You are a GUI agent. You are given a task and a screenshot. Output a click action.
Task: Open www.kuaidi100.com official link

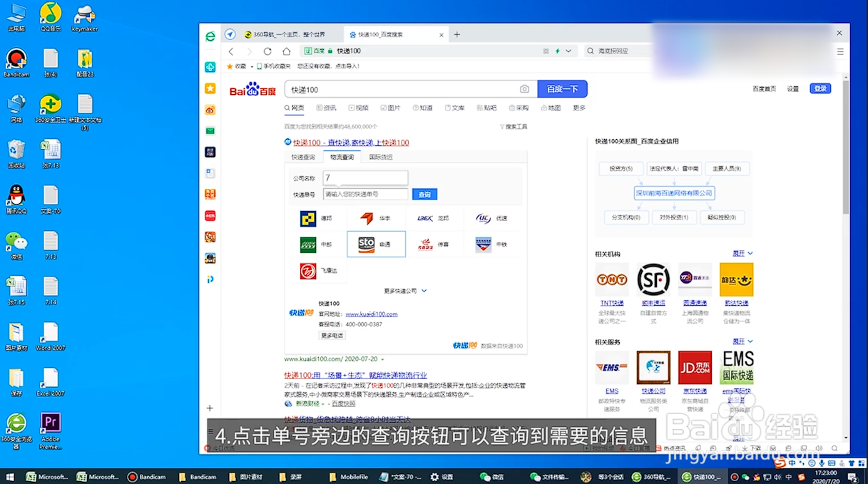click(371, 314)
